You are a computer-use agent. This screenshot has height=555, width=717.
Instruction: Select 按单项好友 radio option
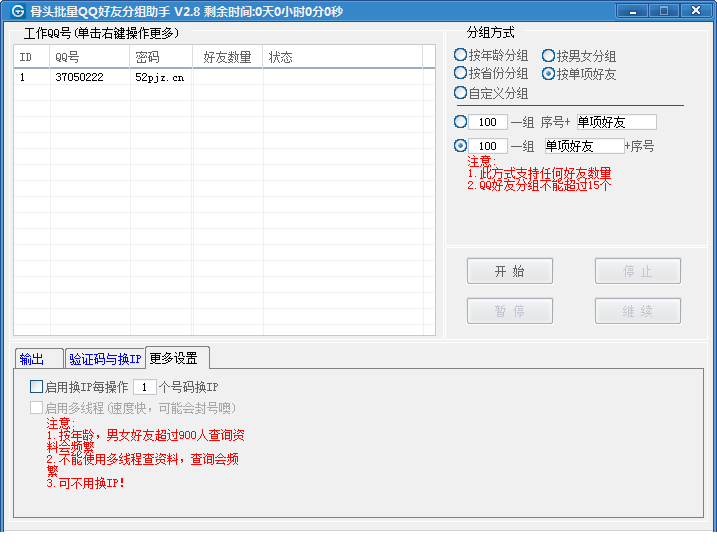click(578, 74)
